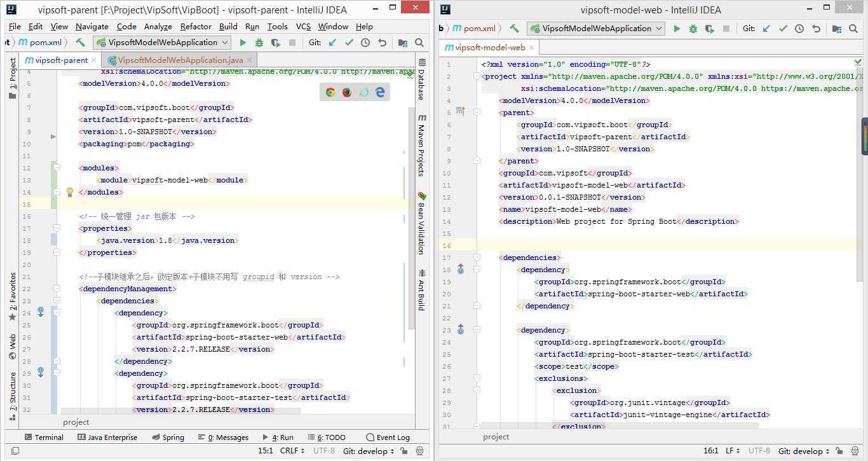Open Git develop branch menu, right window
This screenshot has height=461, width=868.
[803, 451]
